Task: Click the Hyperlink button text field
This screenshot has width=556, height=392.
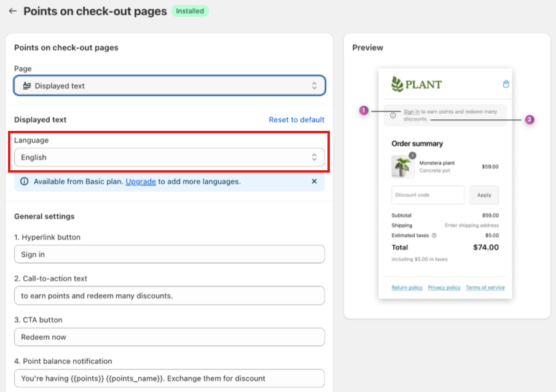Action: tap(170, 254)
